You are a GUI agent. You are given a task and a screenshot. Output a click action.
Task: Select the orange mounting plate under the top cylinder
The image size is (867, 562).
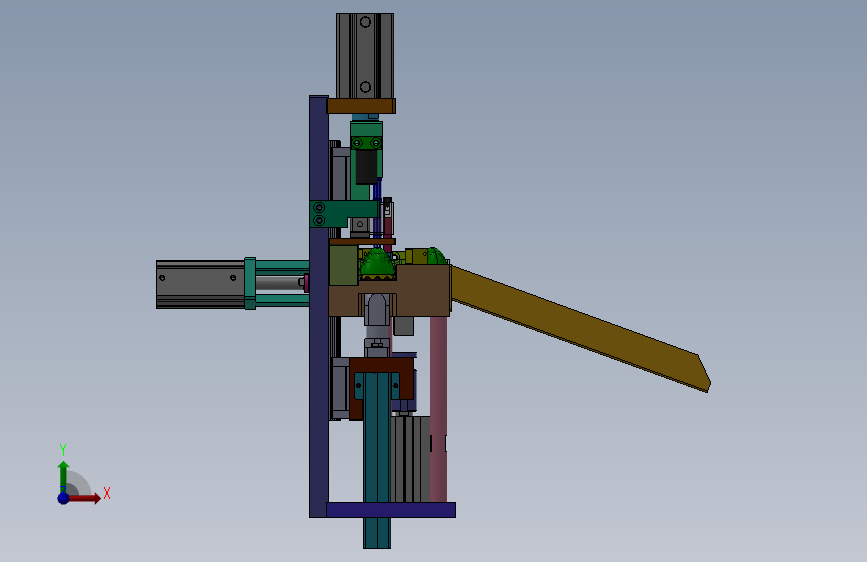tap(361, 106)
